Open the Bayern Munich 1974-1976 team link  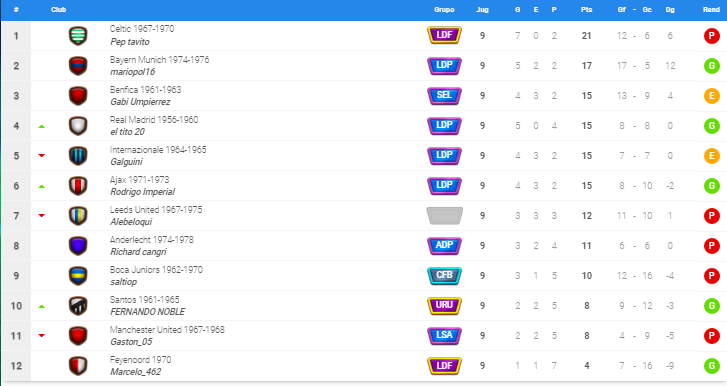tap(159, 60)
